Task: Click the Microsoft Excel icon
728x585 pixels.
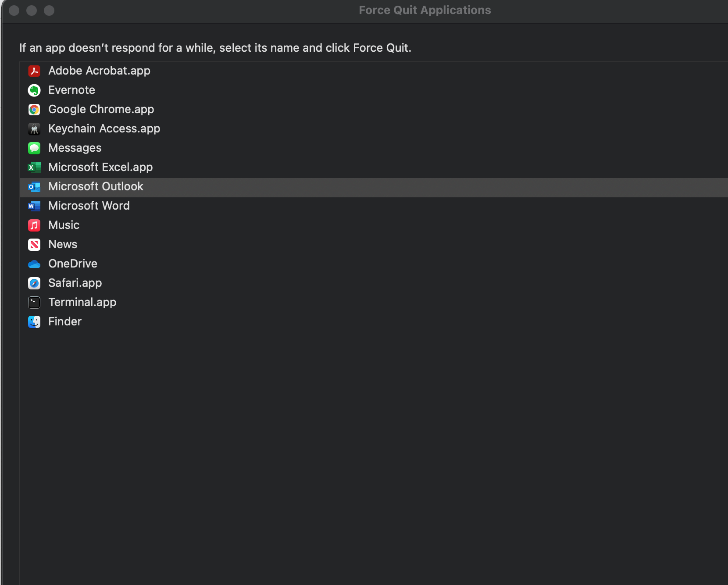Action: [34, 167]
